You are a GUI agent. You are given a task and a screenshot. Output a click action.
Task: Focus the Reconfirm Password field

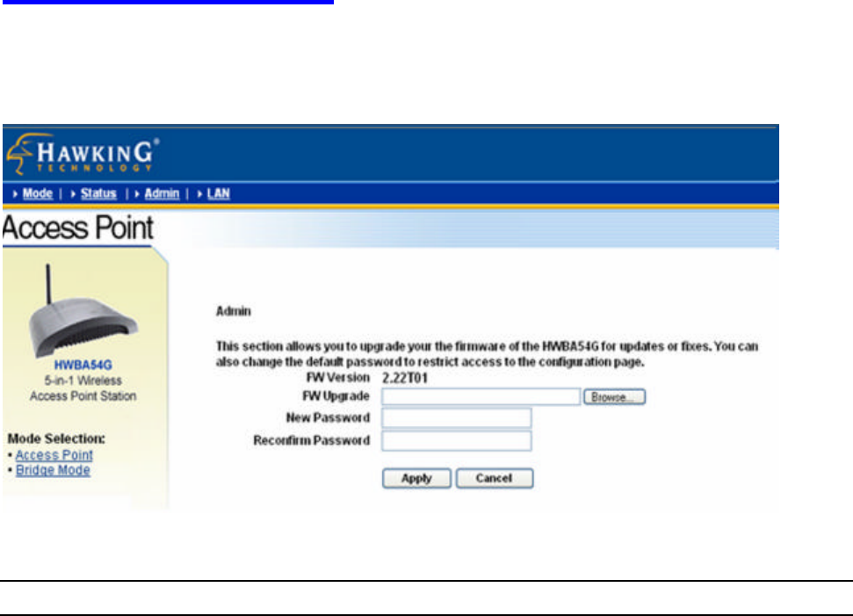tap(457, 441)
